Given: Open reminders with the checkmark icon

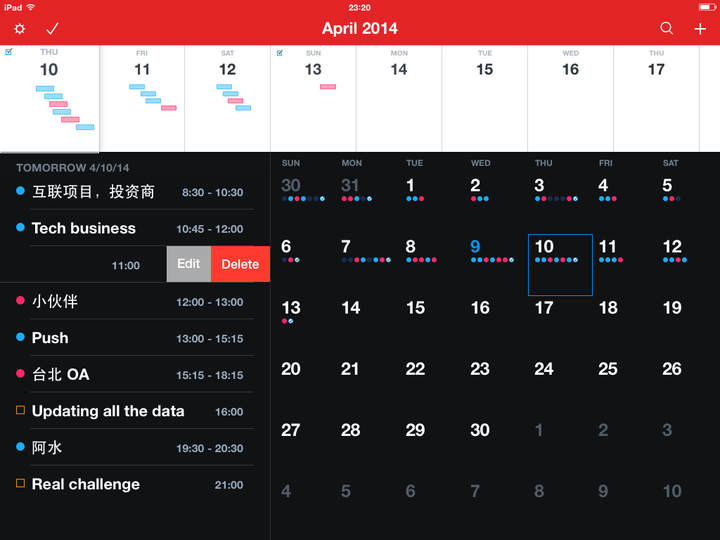Looking at the screenshot, I should click(x=53, y=29).
